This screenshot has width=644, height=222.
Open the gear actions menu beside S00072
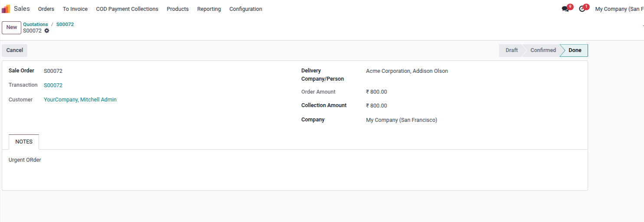(x=47, y=31)
